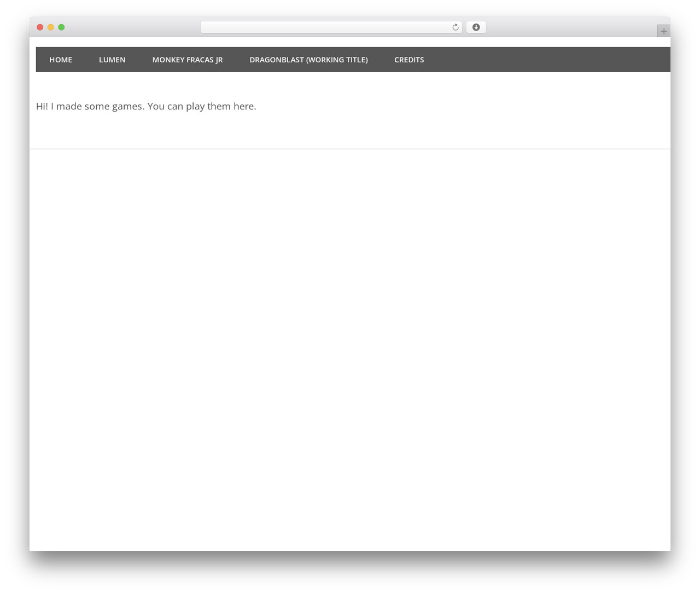The image size is (700, 593).
Task: Focus the browser address bar
Action: (x=331, y=27)
